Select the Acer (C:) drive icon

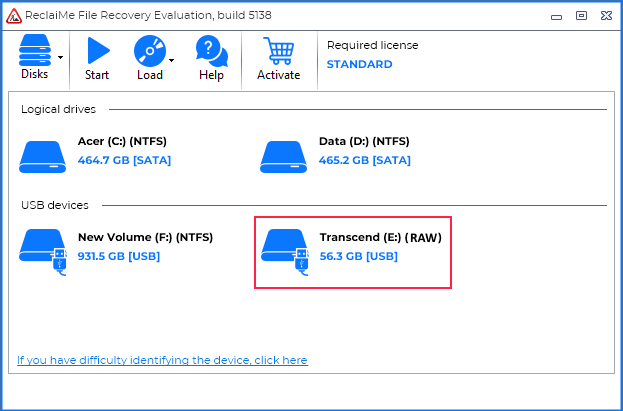pyautogui.click(x=43, y=156)
